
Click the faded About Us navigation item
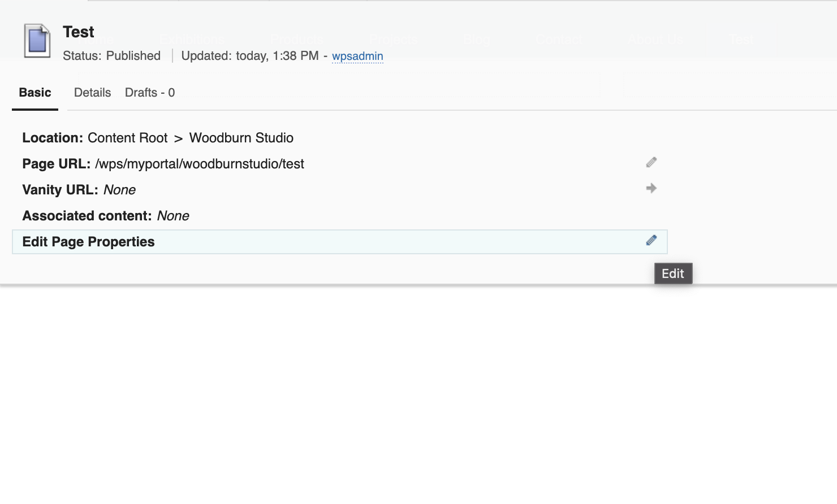(656, 40)
